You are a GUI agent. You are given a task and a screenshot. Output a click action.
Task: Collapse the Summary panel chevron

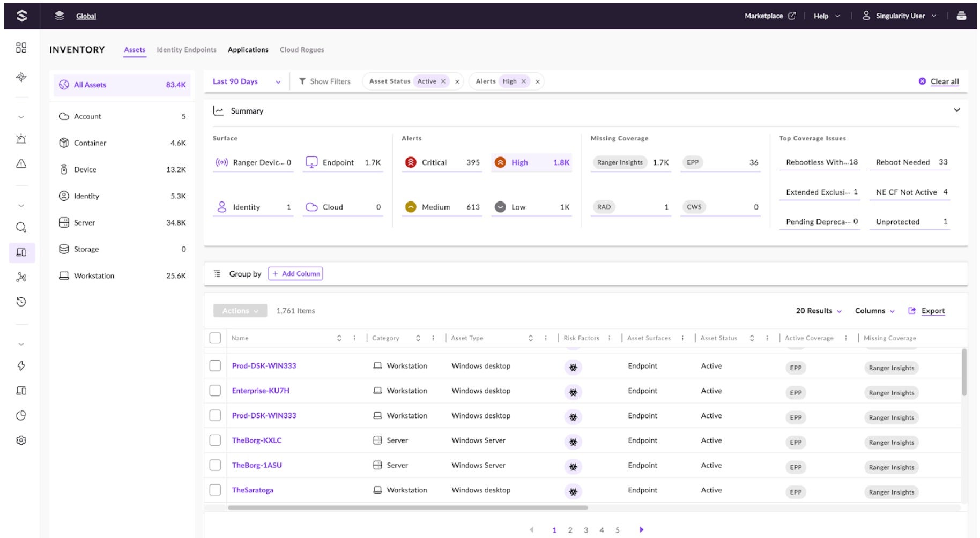pyautogui.click(x=956, y=110)
